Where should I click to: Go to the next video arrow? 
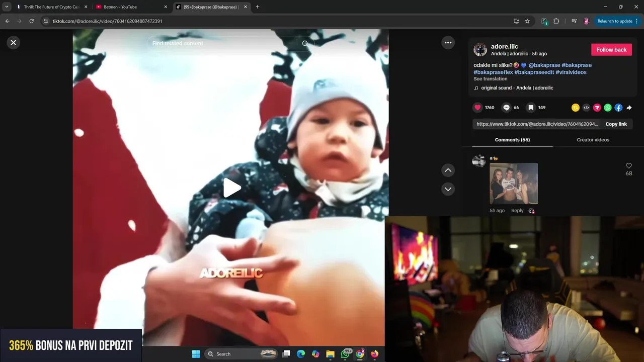448,189
